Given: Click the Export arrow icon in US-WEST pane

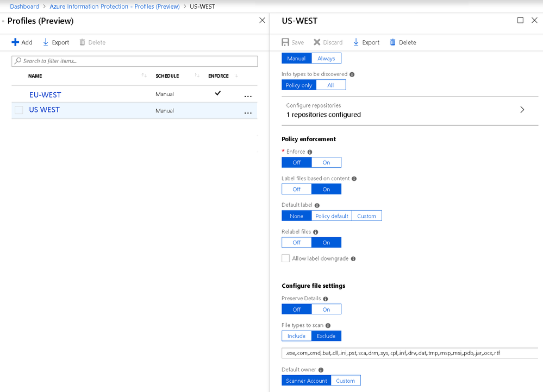Looking at the screenshot, I should [355, 42].
